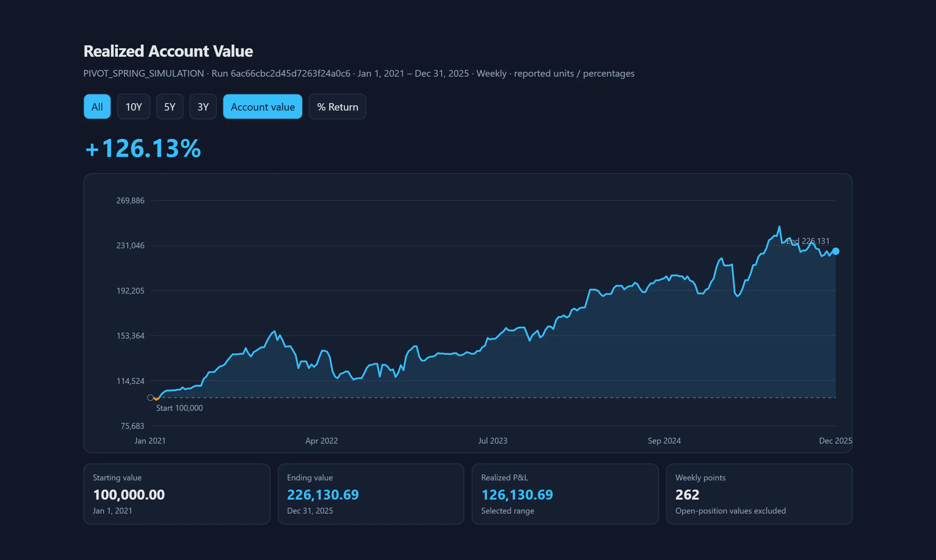Choose the 5Y range button

click(170, 107)
